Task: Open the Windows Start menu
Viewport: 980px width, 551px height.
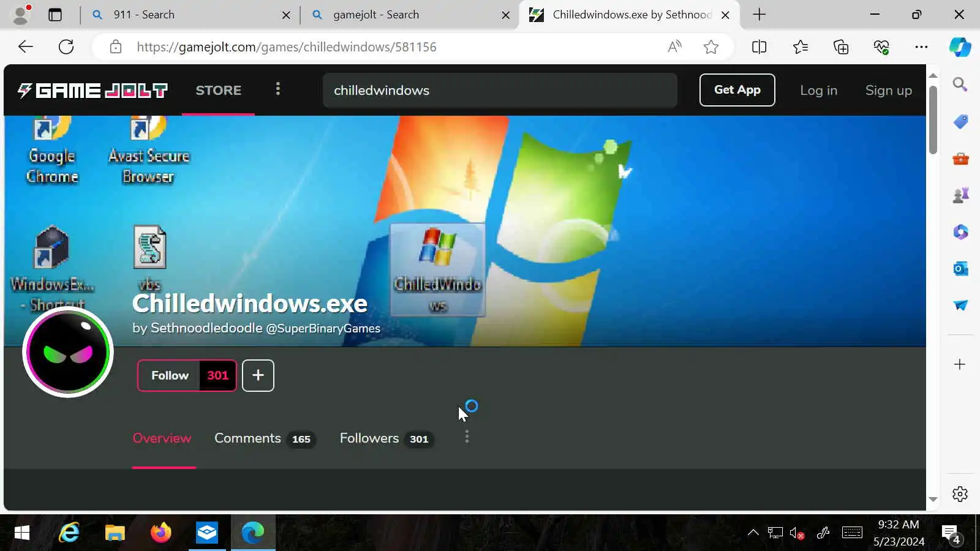Action: (22, 533)
